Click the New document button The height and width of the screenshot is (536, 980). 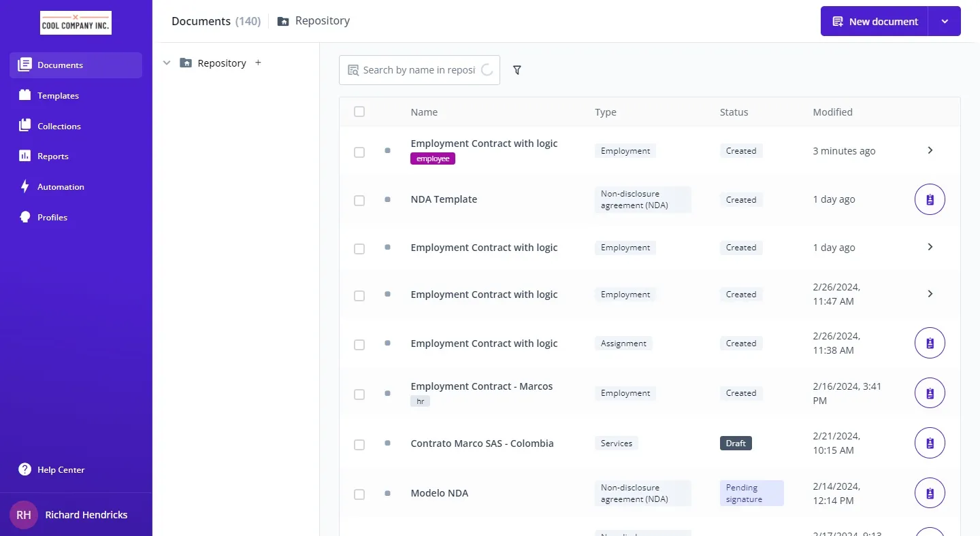point(875,21)
